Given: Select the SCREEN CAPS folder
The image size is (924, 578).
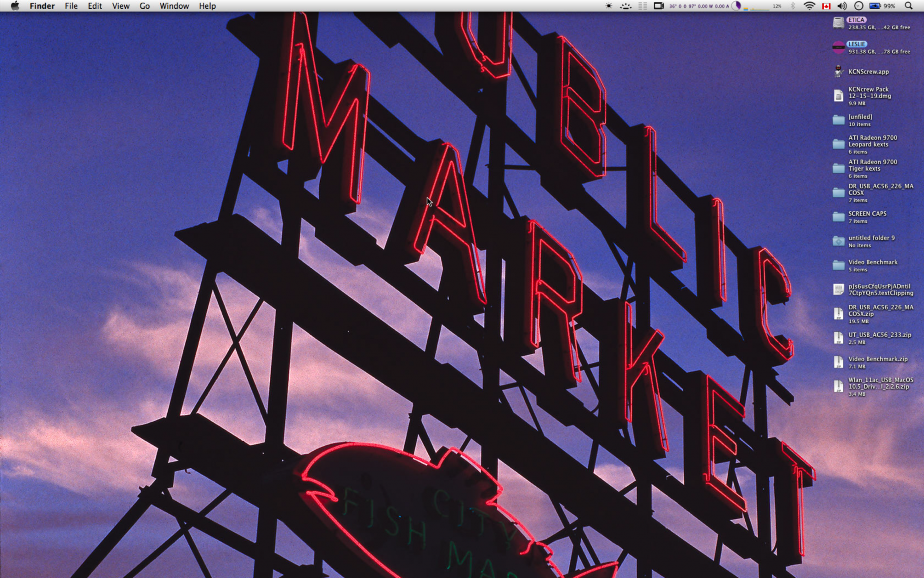Looking at the screenshot, I should coord(839,217).
